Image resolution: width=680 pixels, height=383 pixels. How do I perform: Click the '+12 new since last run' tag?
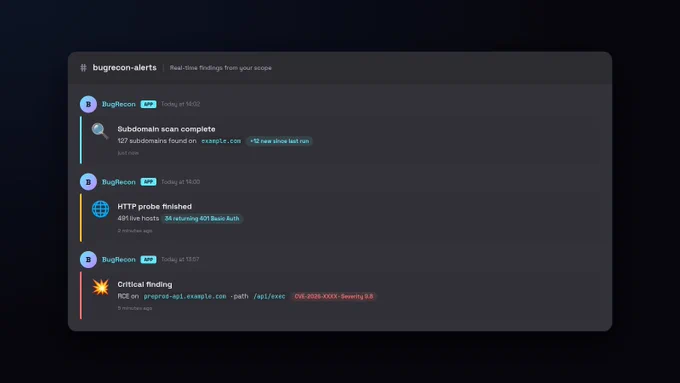[x=279, y=141]
